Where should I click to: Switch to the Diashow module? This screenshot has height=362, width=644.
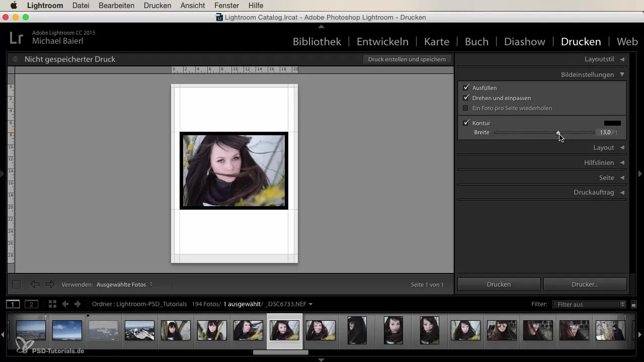point(525,42)
